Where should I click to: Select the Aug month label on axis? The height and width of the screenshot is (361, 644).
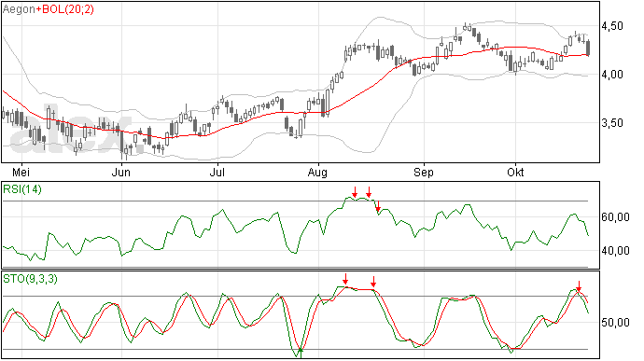pyautogui.click(x=317, y=173)
